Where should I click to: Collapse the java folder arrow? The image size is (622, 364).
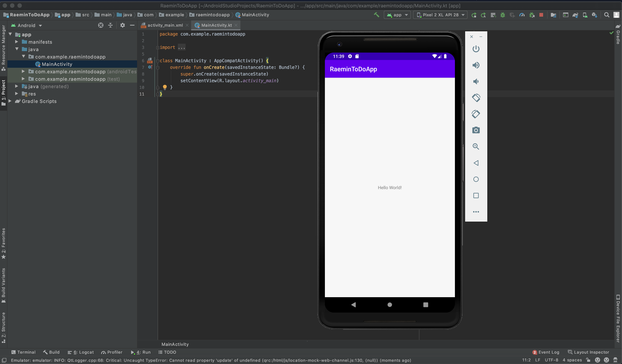(x=17, y=49)
